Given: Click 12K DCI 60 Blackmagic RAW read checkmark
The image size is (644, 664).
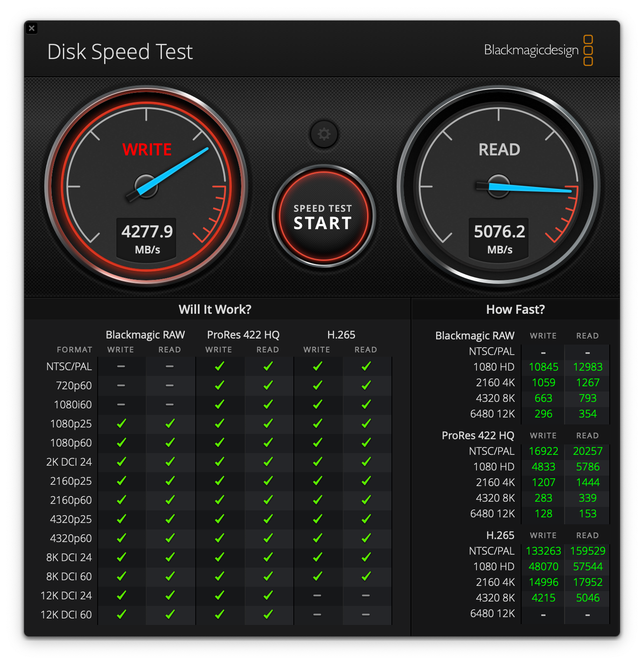Looking at the screenshot, I should [x=170, y=615].
